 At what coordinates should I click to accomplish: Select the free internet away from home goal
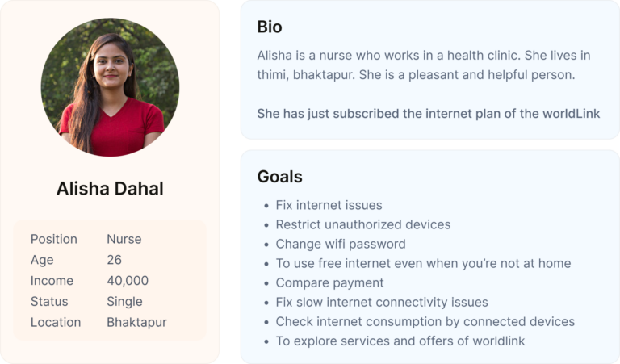click(423, 263)
